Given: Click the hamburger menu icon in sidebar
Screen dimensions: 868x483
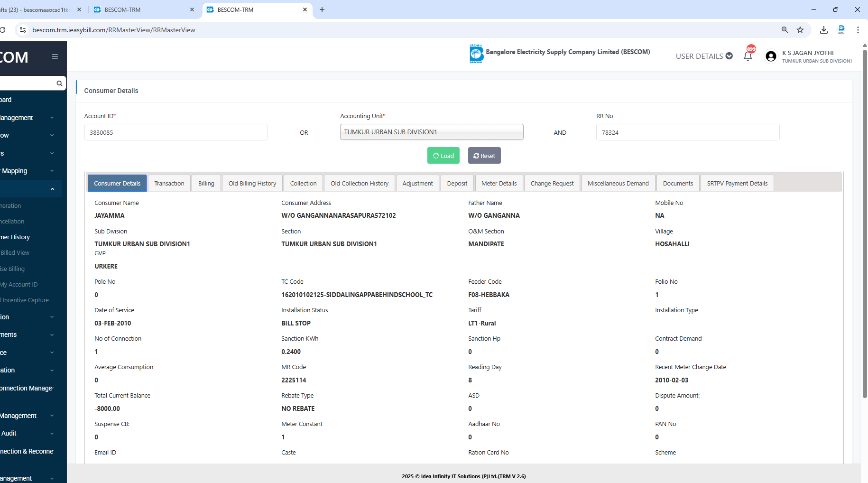Looking at the screenshot, I should (x=55, y=56).
